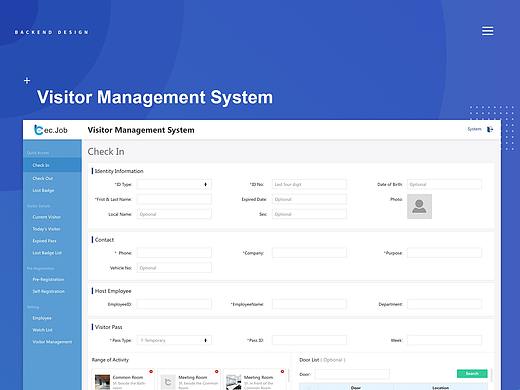Focus the Door search input field

tap(352, 374)
